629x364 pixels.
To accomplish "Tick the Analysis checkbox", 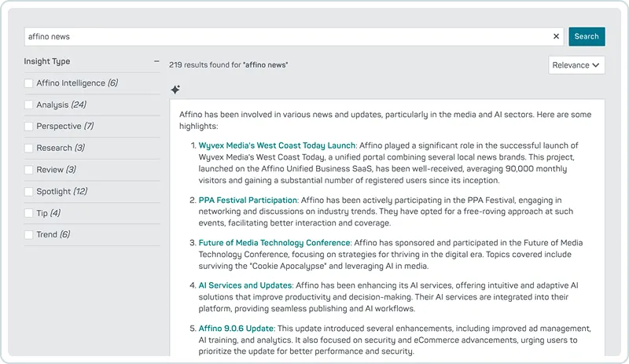I will (x=28, y=105).
